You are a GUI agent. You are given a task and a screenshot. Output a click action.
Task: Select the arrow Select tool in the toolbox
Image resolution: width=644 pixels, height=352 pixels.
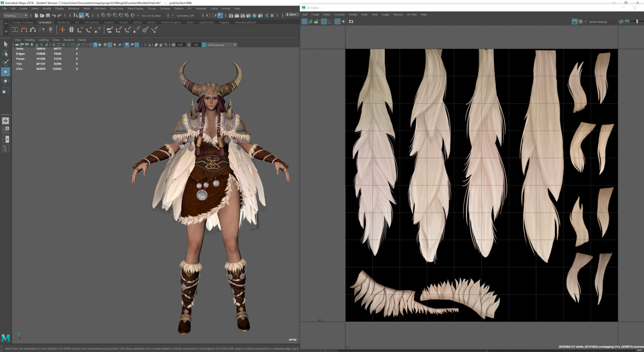click(6, 44)
